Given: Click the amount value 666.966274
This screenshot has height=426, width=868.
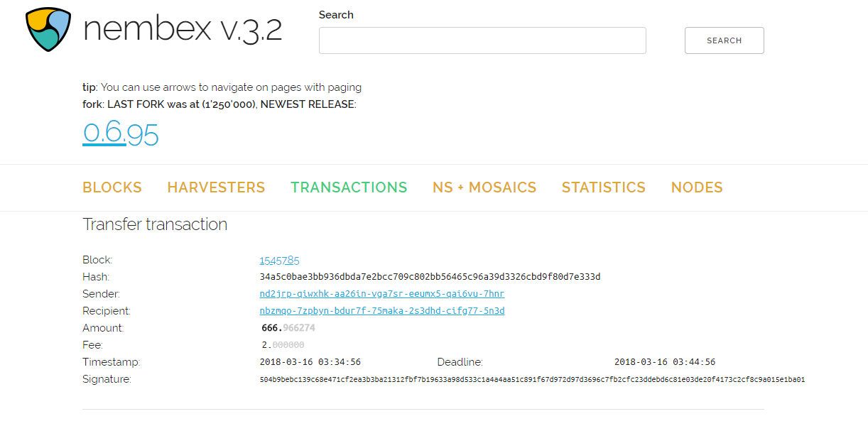Looking at the screenshot, I should coord(288,328).
